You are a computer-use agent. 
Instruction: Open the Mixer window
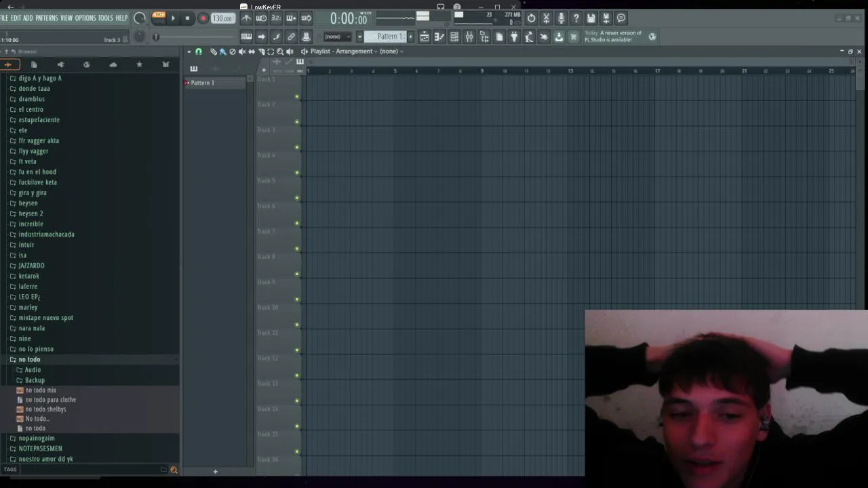point(469,37)
